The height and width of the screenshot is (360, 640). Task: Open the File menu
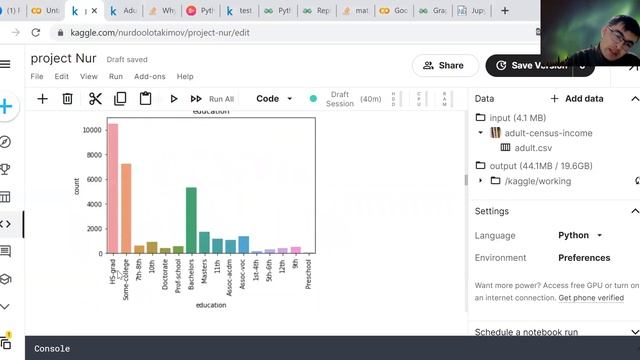tap(37, 76)
